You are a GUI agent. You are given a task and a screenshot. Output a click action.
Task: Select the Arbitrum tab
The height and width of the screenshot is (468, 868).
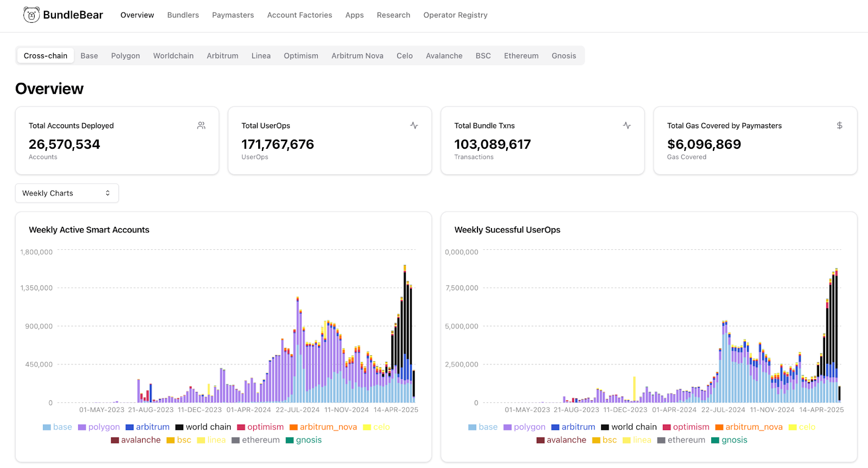[x=222, y=56]
